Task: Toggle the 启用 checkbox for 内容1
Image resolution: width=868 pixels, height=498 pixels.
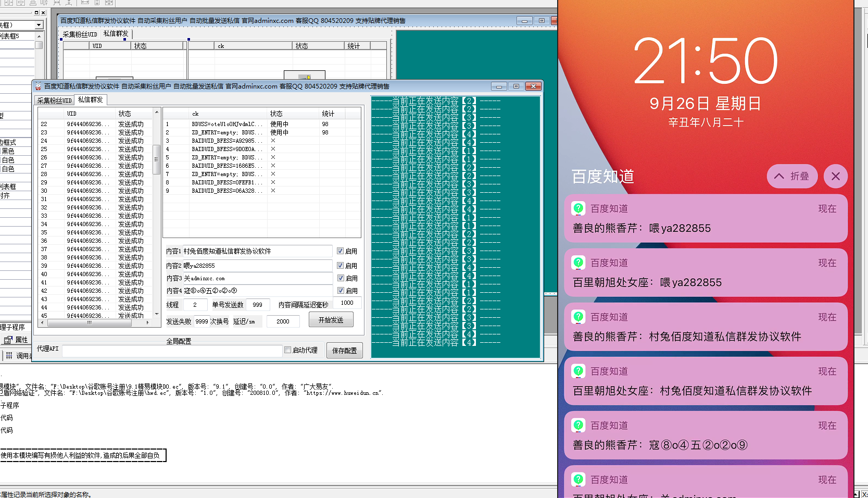Action: click(x=340, y=251)
